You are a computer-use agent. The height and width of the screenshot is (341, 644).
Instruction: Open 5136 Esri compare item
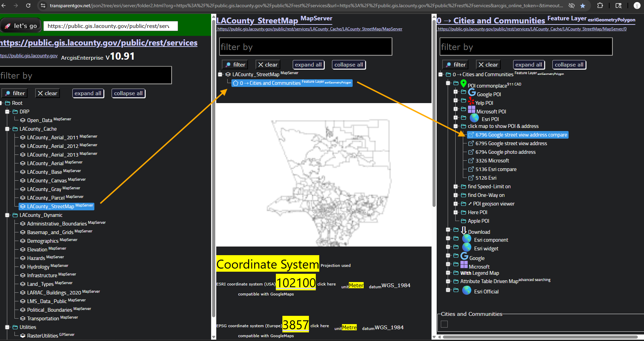tap(492, 169)
